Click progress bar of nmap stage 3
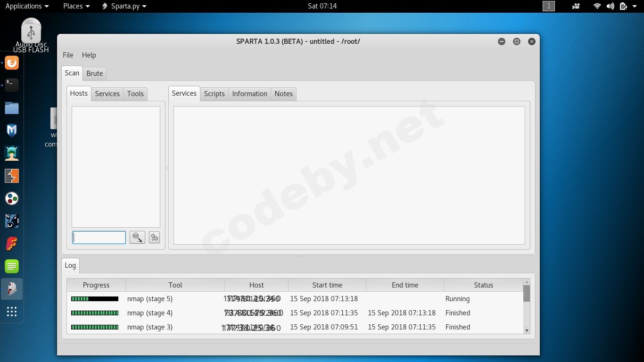 [95, 327]
